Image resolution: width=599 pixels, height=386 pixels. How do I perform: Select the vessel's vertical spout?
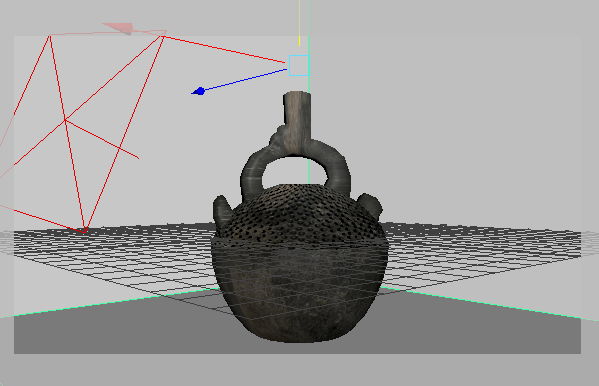click(x=297, y=118)
